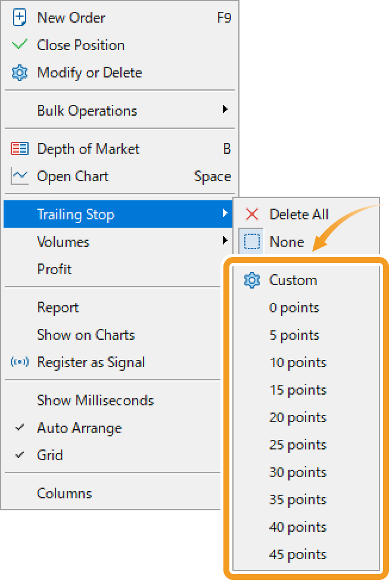Click the Modify or Delete gear icon
Viewport: 392px width, 583px height.
tap(18, 73)
